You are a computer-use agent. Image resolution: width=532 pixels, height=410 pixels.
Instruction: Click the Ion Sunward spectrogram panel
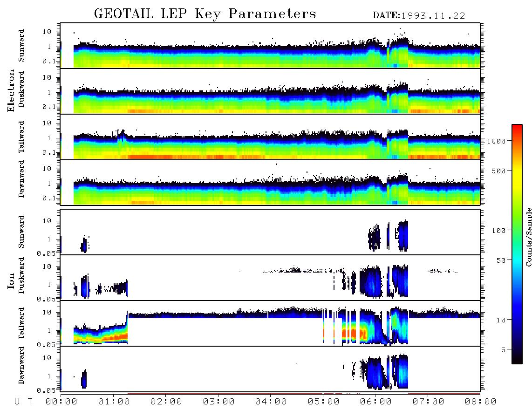(x=270, y=232)
